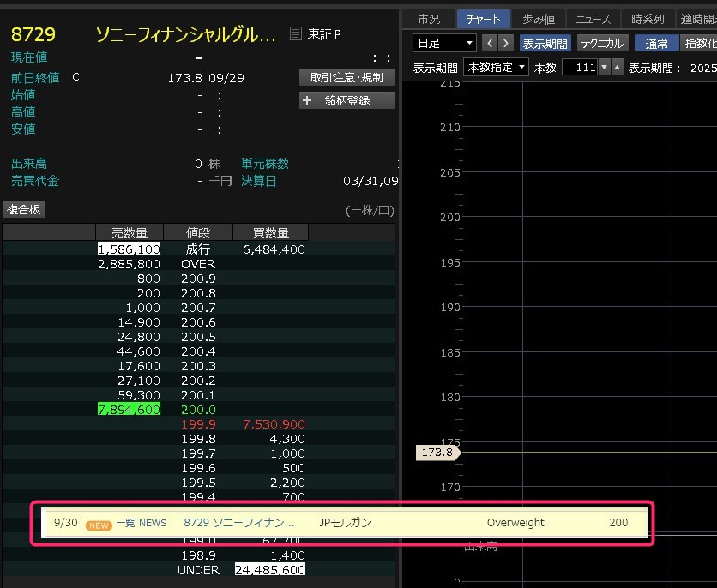
Task: Click the NEW badge in the news row
Action: pyautogui.click(x=99, y=523)
